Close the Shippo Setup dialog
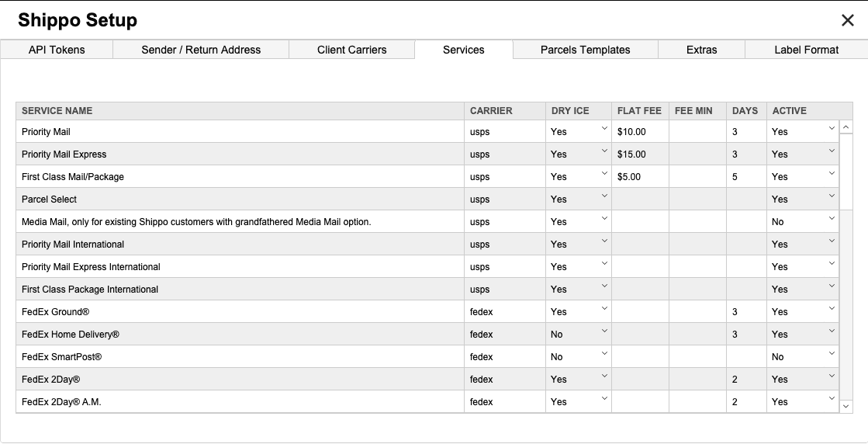868x444 pixels. [847, 21]
